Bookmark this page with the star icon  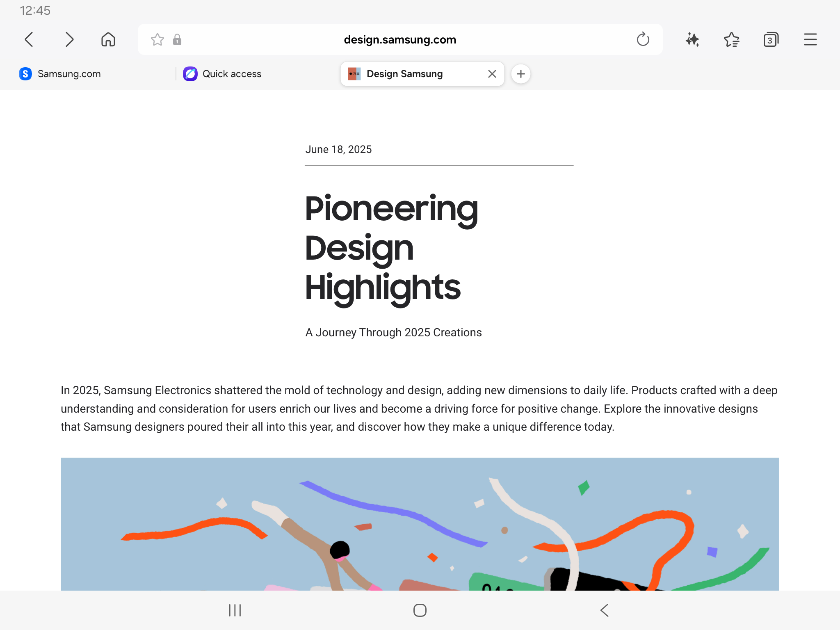pos(157,40)
